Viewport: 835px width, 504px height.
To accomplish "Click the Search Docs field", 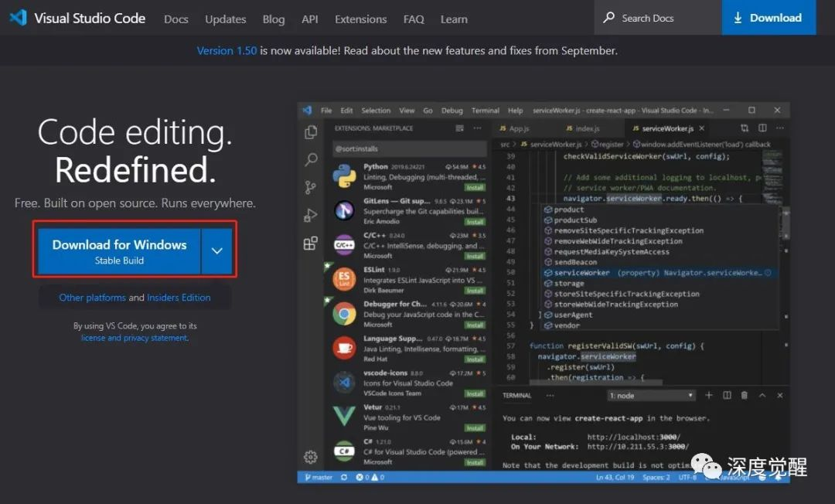I will click(658, 18).
